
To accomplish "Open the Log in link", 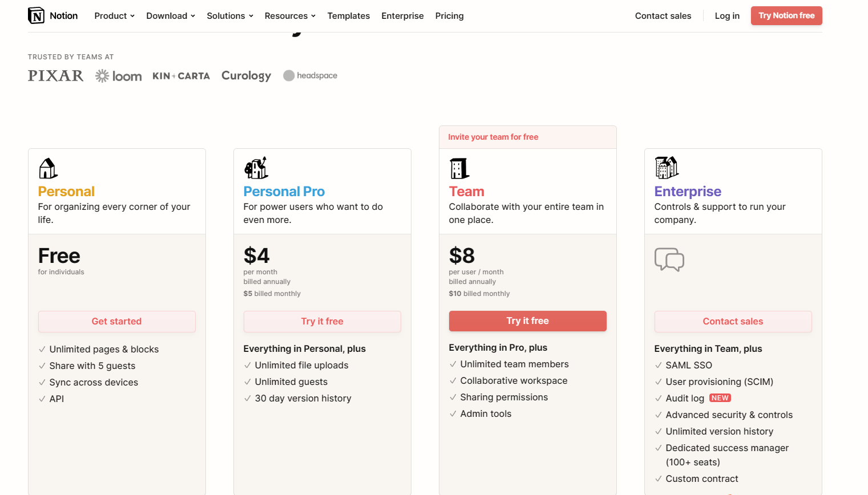I will (727, 16).
